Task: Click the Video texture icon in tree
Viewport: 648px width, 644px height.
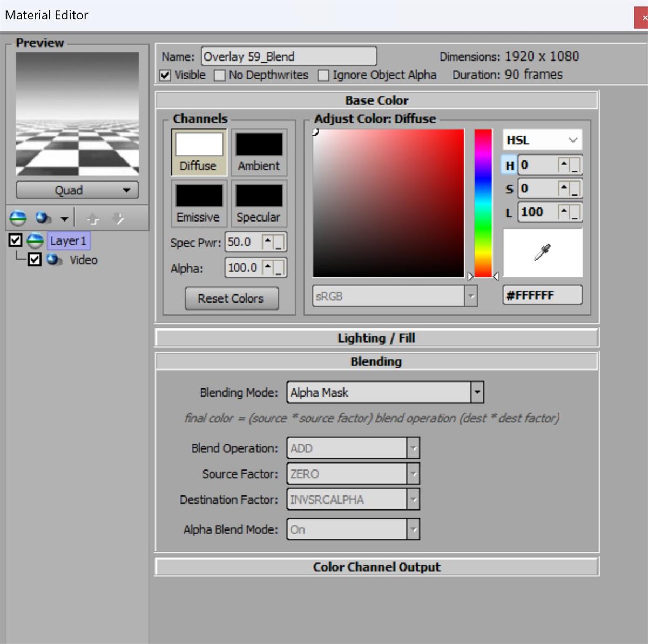Action: pyautogui.click(x=54, y=260)
